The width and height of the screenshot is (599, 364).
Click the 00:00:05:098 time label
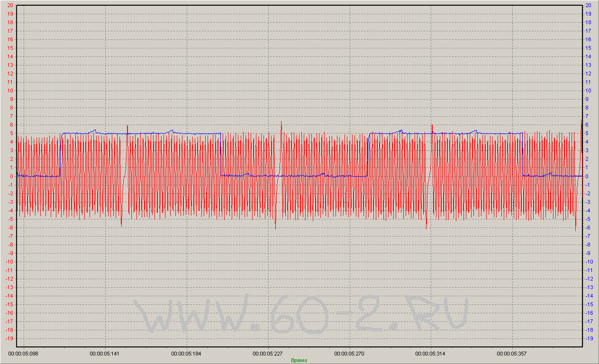click(24, 354)
